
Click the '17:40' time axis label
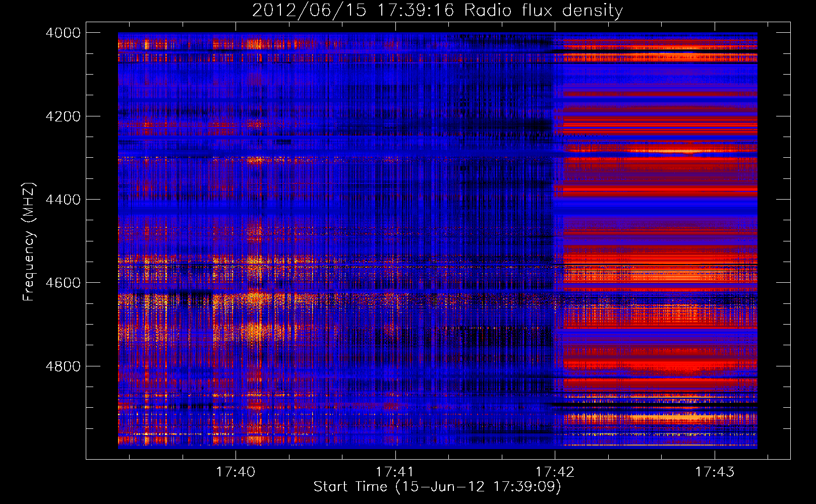(236, 472)
